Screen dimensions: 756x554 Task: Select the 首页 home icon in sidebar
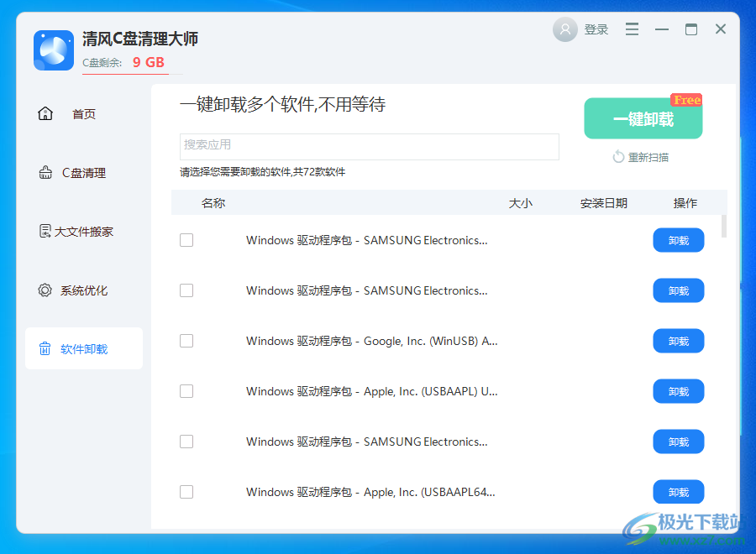coord(45,113)
